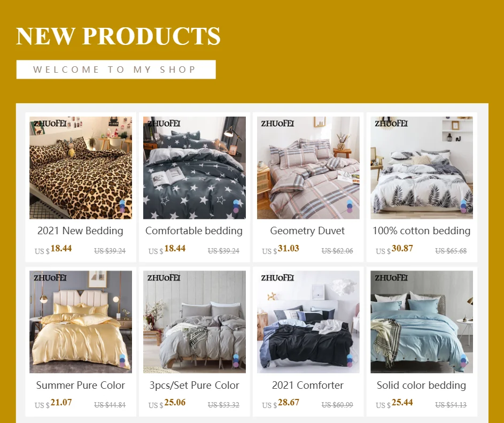
Task: Click the Comfortable bedding product title
Action: 194,230
